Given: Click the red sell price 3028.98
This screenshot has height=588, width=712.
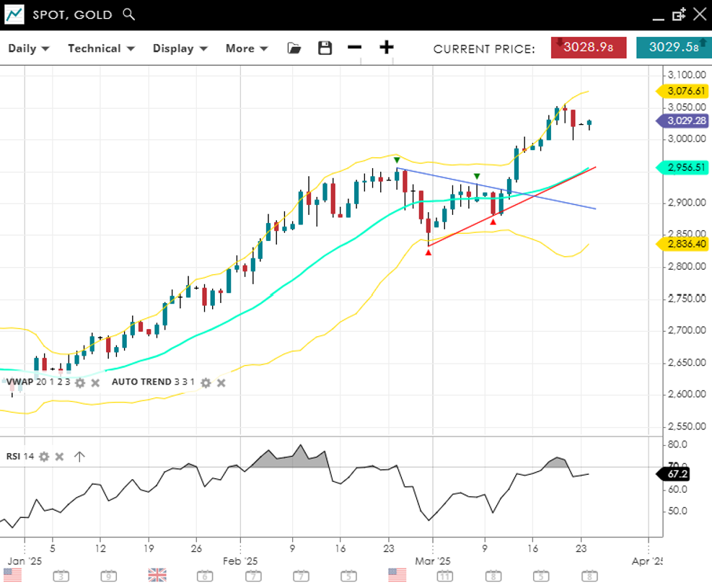Looking at the screenshot, I should [x=589, y=48].
